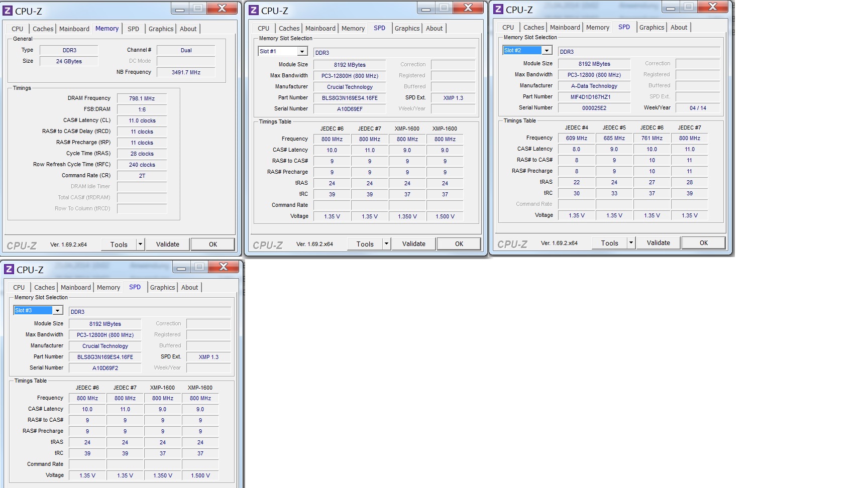868x488 pixels.
Task: Expand Tools arrow in the Slot #2 window
Action: [x=631, y=242]
